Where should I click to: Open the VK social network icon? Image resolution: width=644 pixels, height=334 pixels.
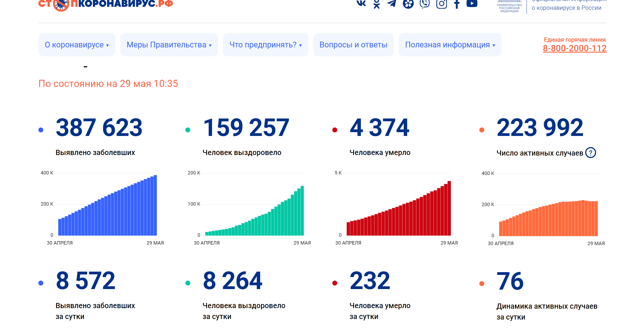(x=361, y=3)
